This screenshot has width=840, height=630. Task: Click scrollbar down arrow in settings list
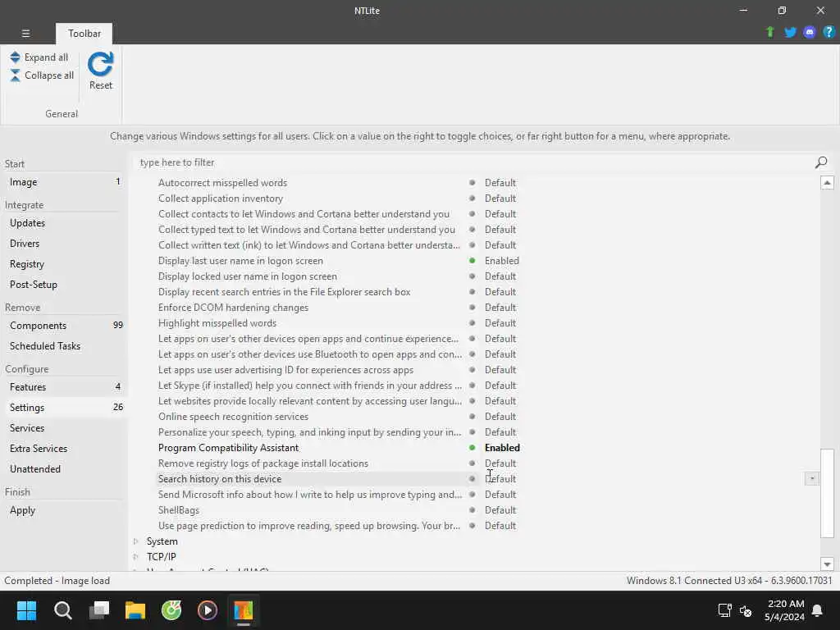[827, 564]
